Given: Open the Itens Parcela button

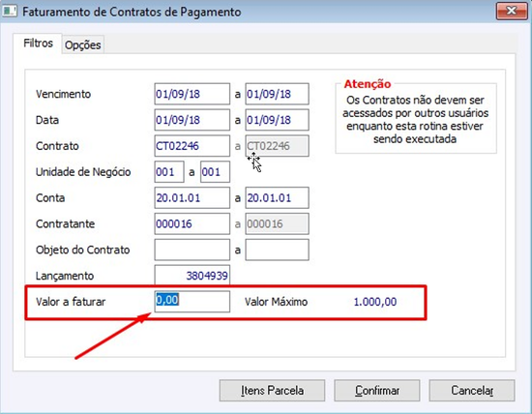Looking at the screenshot, I should tap(272, 390).
